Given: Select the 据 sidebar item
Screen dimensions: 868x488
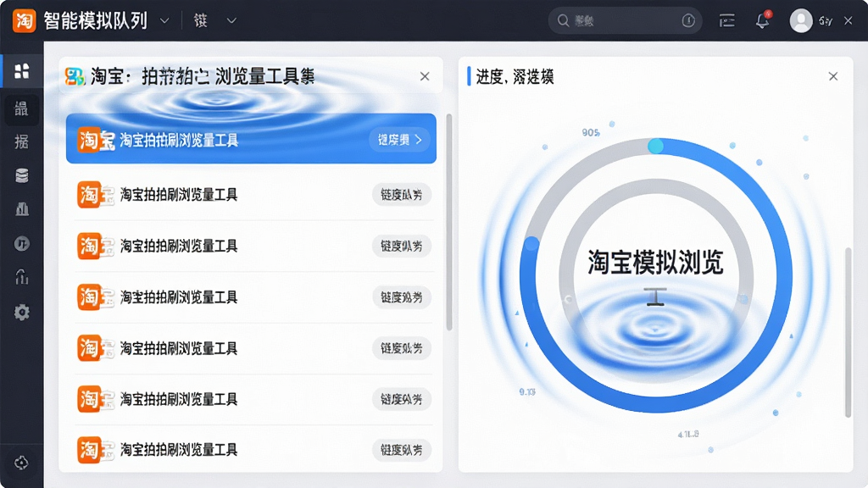Looking at the screenshot, I should 21,141.
